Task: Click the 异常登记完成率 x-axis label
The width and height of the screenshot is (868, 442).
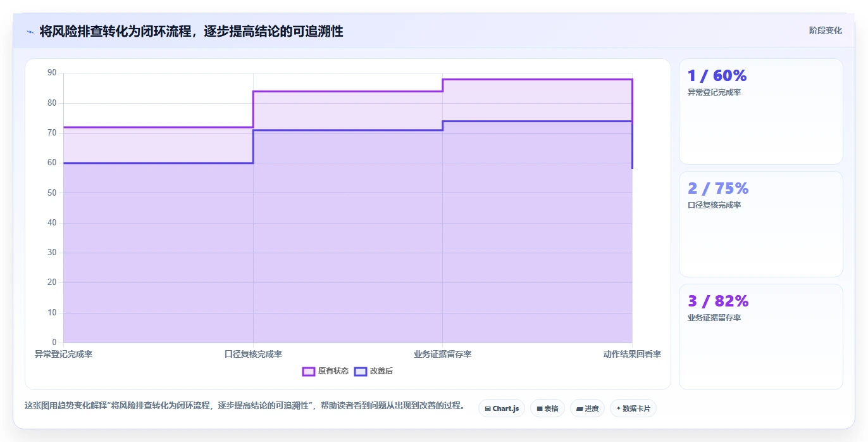Action: [63, 354]
